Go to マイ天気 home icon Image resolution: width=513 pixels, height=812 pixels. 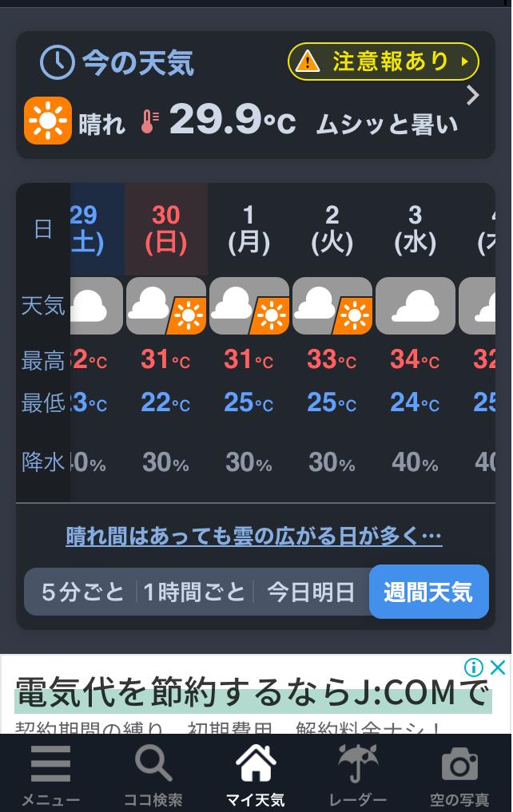coord(256,762)
